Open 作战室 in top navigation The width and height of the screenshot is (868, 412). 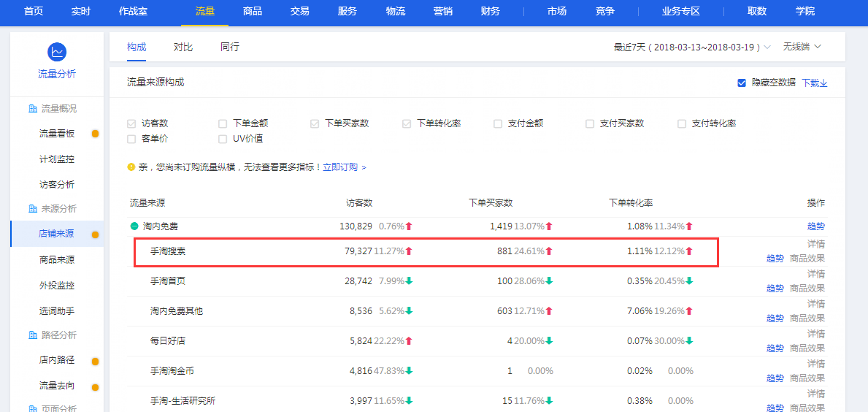[x=134, y=11]
